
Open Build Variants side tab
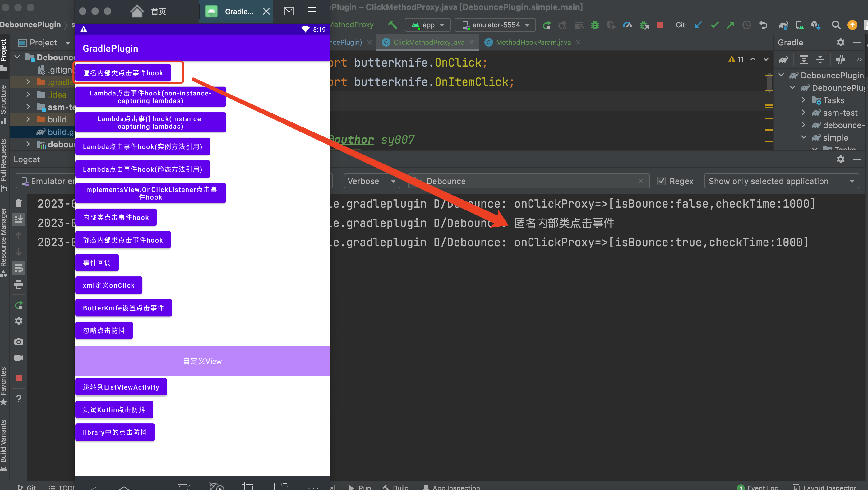[x=4, y=445]
